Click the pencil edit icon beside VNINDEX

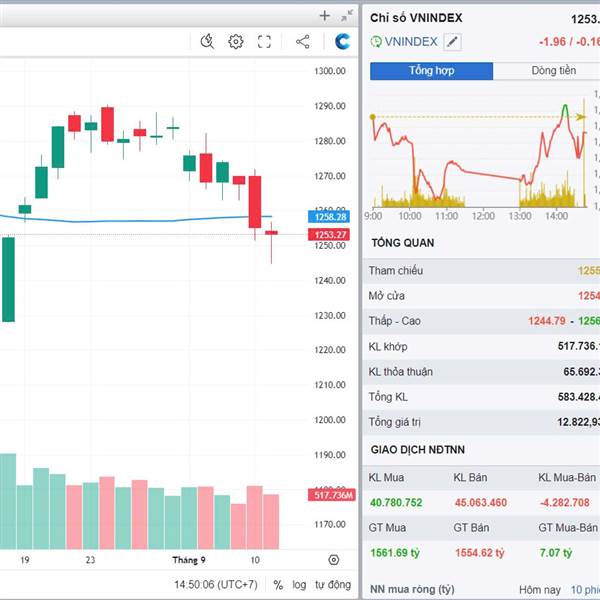[452, 41]
